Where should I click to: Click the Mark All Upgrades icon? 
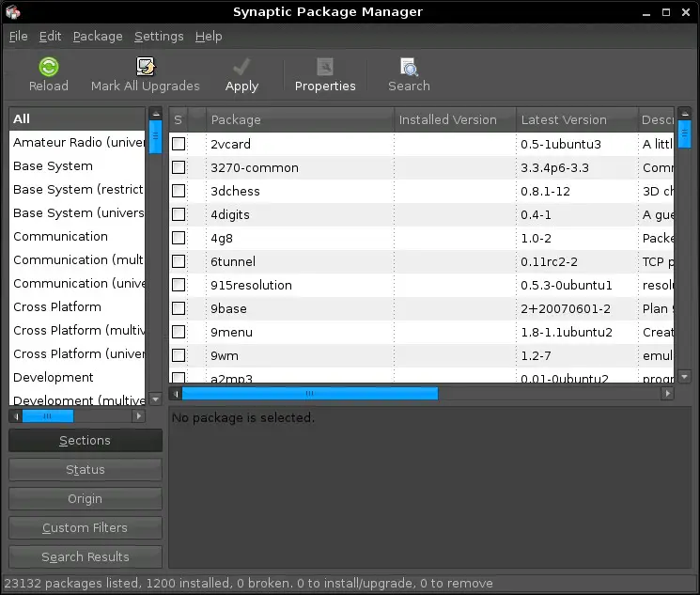coord(145,67)
